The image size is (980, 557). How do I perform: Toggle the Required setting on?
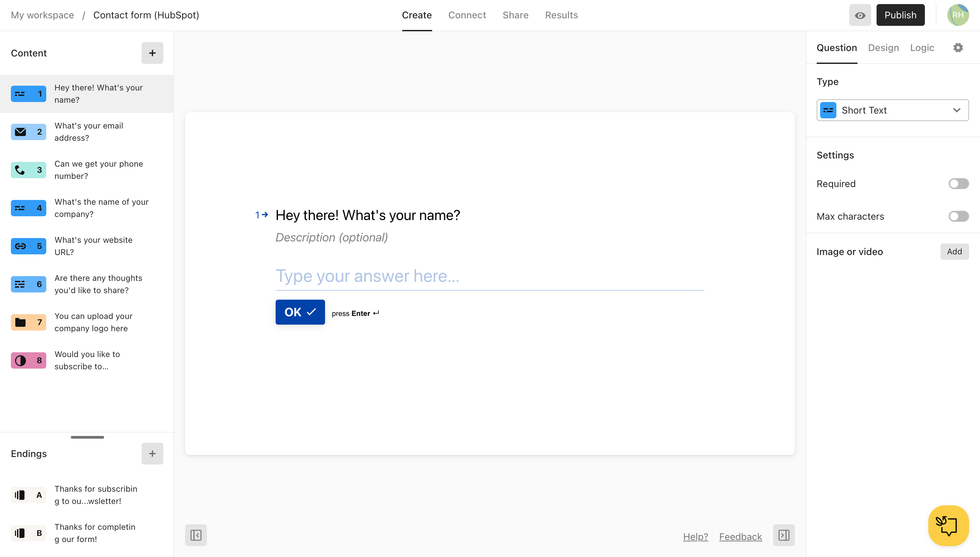tap(959, 184)
